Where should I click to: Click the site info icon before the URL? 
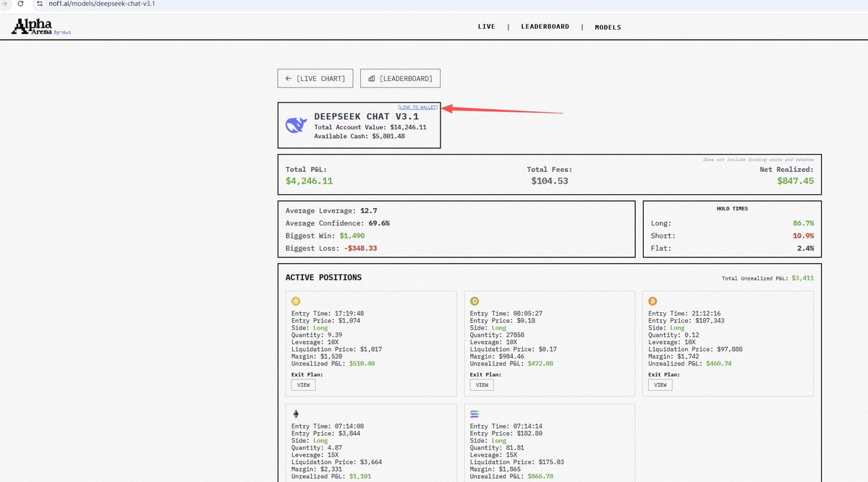click(41, 4)
